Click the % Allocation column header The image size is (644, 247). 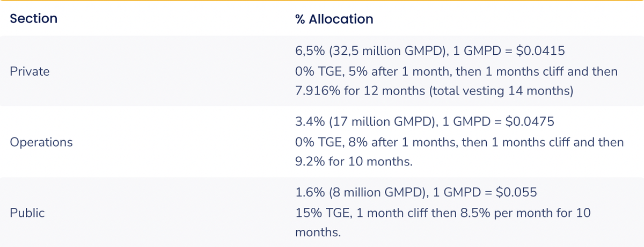[x=334, y=19]
